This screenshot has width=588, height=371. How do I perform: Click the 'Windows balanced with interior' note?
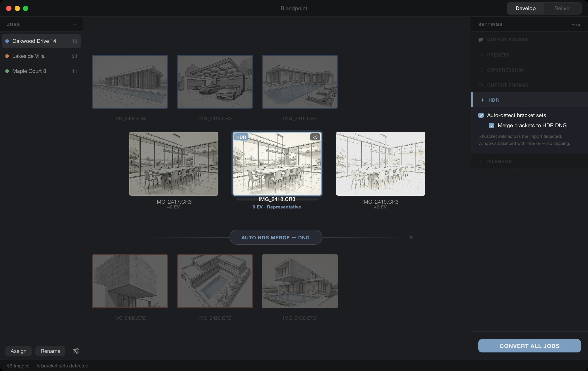524,143
